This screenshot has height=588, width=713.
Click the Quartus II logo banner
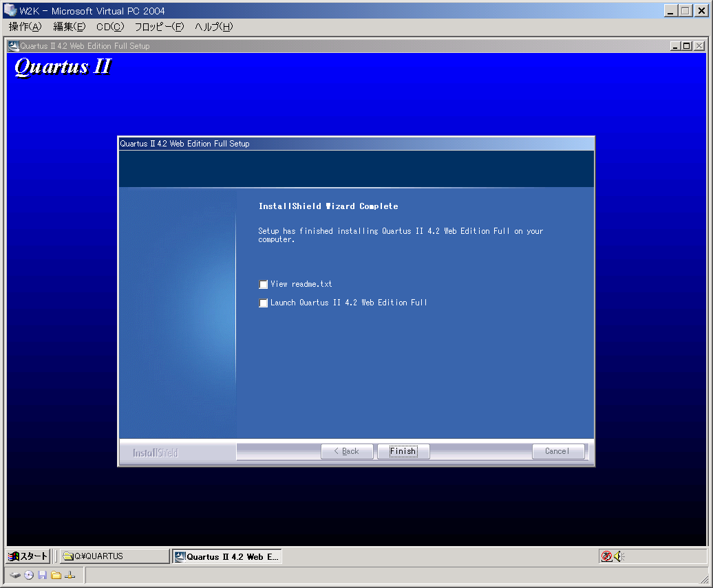(x=61, y=67)
